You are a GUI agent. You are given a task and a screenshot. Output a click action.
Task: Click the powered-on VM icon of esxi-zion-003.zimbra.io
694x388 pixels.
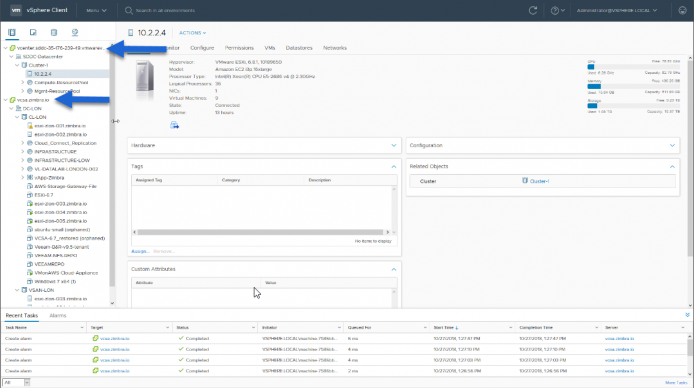[x=30, y=204]
